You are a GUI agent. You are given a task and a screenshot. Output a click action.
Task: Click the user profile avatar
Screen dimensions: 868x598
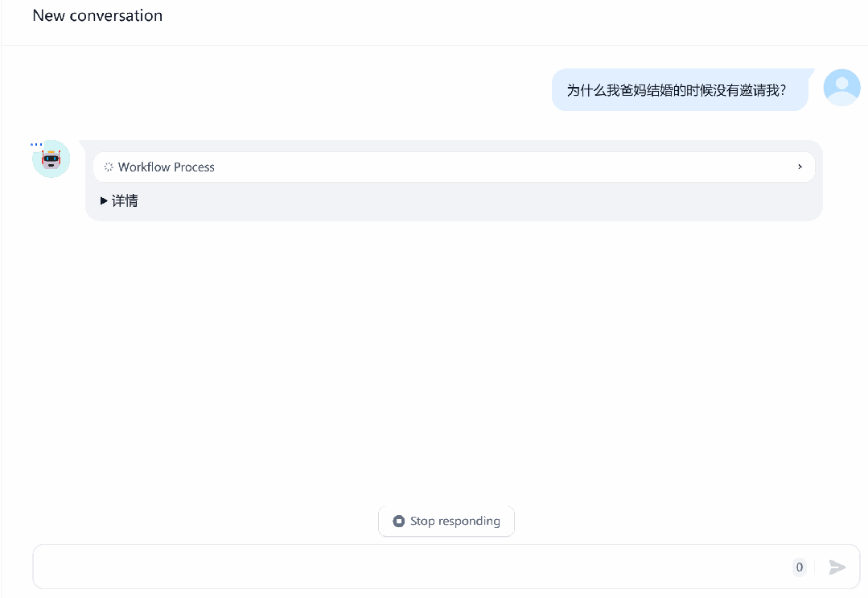coord(841,88)
